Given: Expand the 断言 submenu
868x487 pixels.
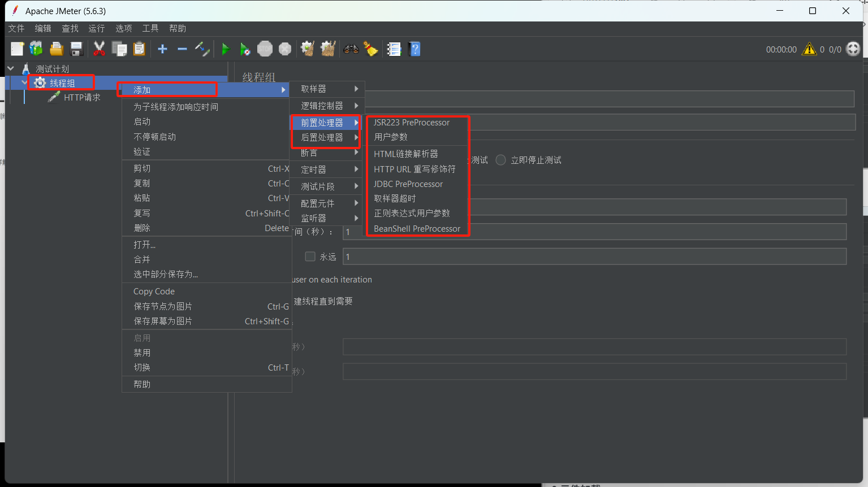Looking at the screenshot, I should [x=327, y=153].
